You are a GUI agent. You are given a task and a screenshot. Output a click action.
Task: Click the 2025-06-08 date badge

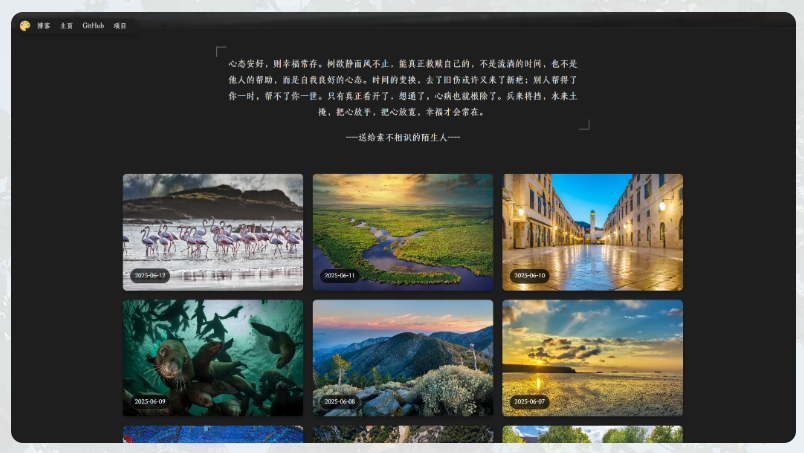[x=339, y=402]
